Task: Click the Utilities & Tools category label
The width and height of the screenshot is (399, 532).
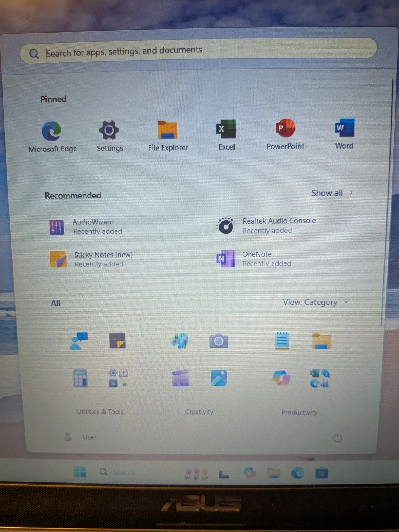Action: 100,412
